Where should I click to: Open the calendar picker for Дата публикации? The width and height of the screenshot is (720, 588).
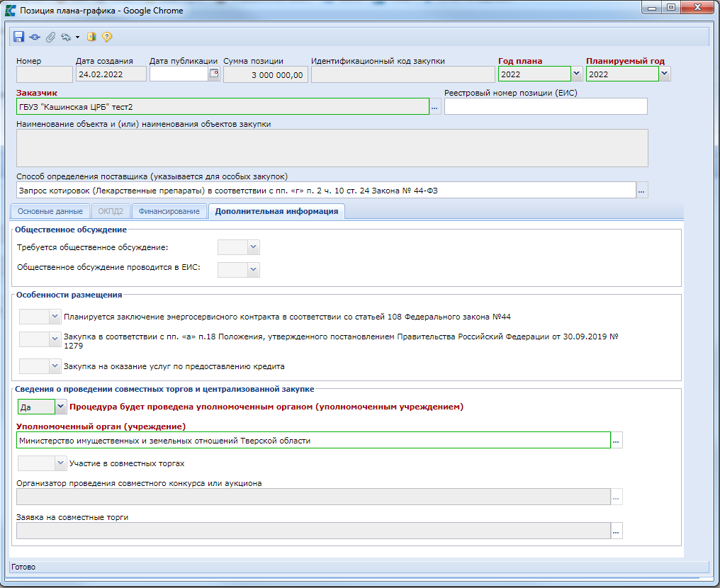tap(213, 74)
